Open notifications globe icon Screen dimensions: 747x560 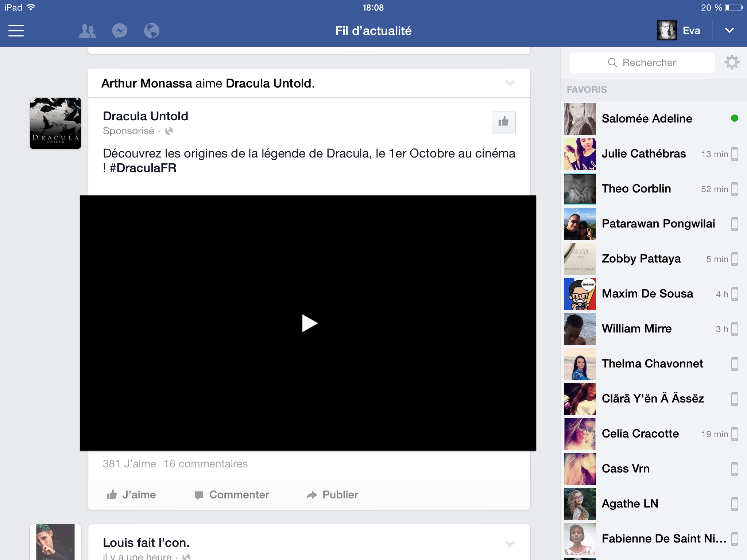coord(152,31)
